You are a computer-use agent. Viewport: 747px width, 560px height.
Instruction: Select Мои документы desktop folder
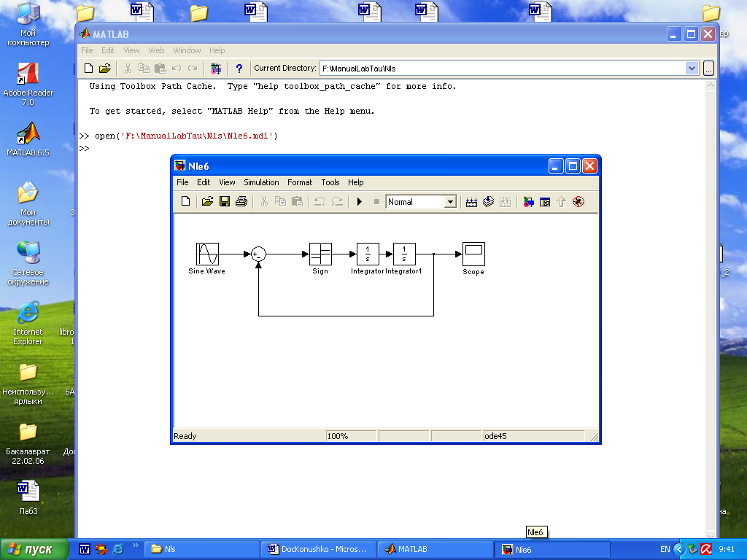(x=28, y=203)
